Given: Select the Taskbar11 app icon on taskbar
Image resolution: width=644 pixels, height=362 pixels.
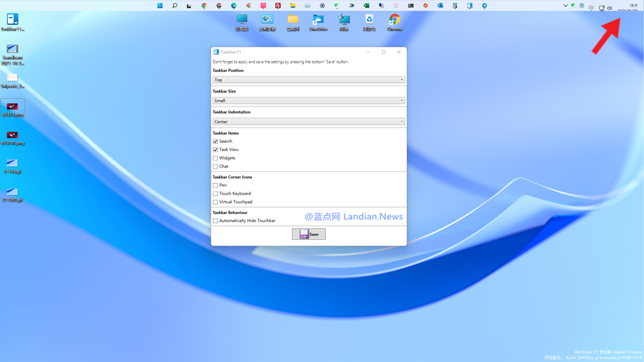Looking at the screenshot, I should pyautogui.click(x=470, y=6).
